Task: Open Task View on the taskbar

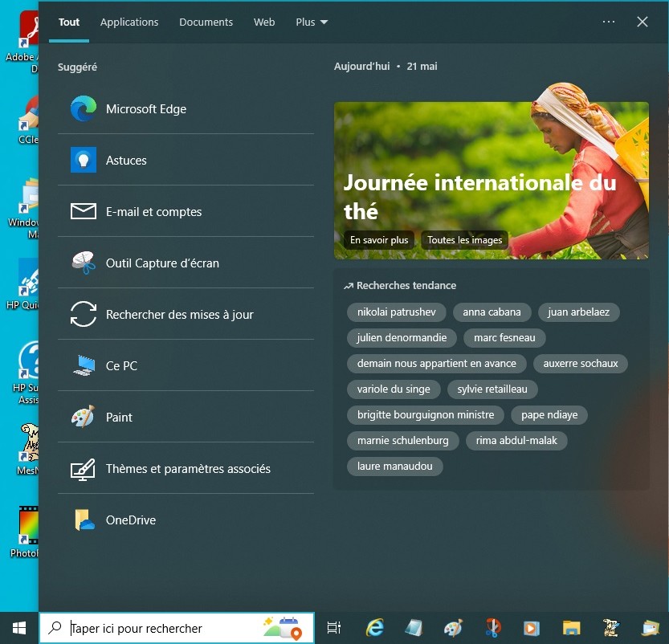Action: tap(333, 628)
